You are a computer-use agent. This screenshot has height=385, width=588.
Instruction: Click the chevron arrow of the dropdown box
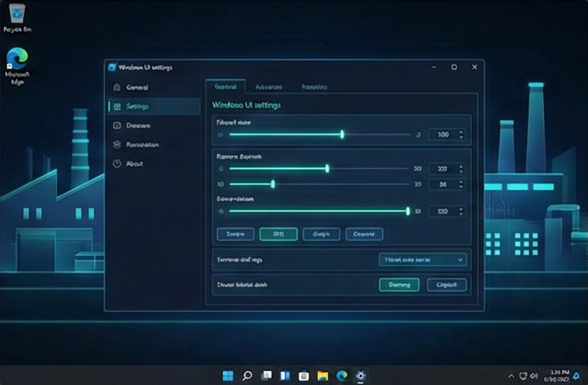(460, 260)
